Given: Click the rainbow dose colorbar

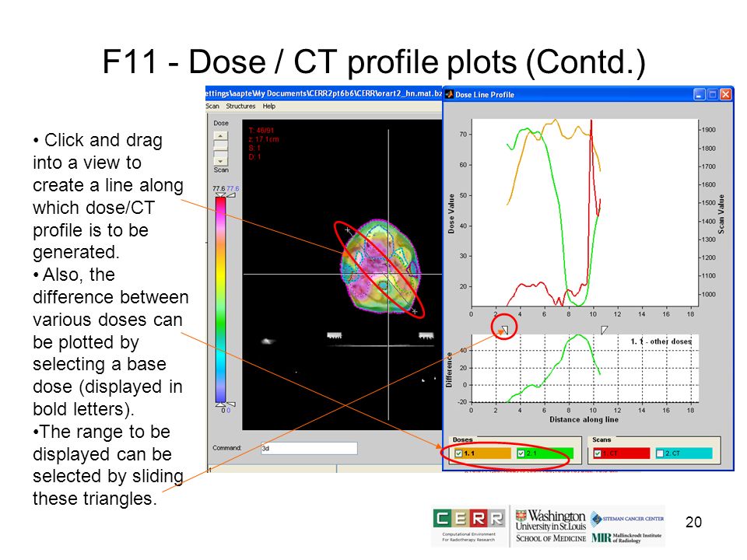Looking at the screenshot, I should 220,300.
